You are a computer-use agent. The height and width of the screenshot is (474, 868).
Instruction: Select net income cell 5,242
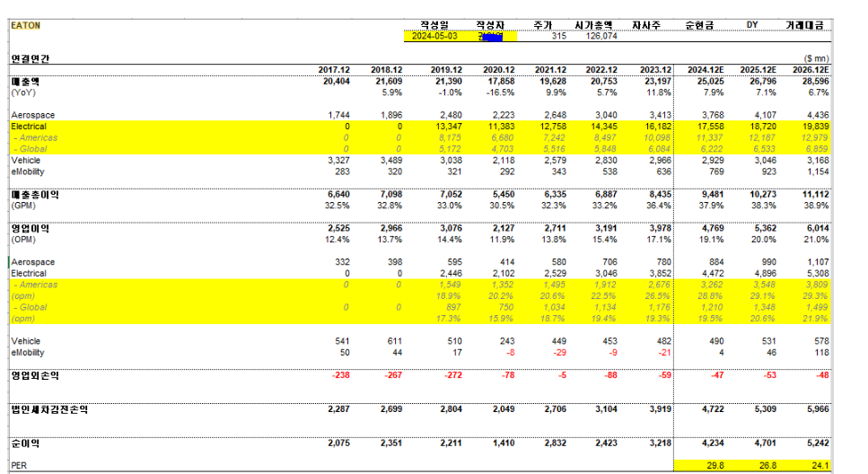[818, 443]
